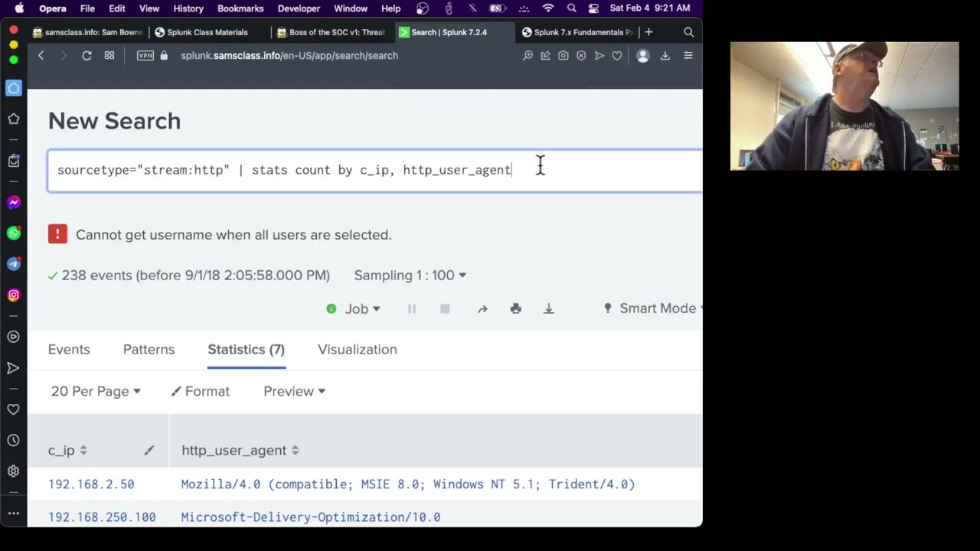Viewport: 980px width, 551px height.
Task: Open Opera sidebar home icon
Action: 14,88
